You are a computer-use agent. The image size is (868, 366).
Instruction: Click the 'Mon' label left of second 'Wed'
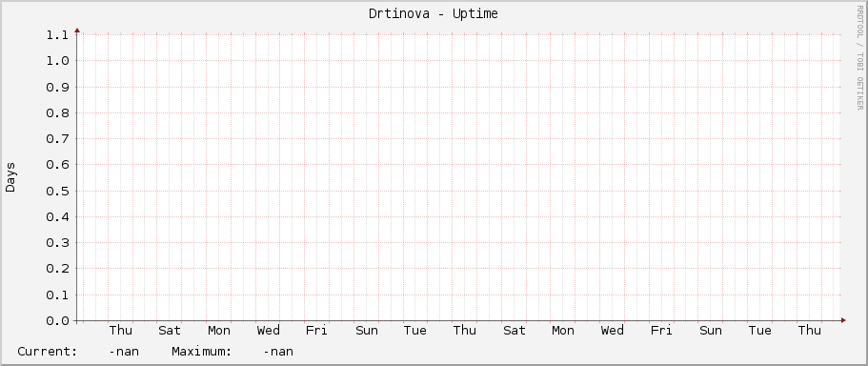point(563,331)
